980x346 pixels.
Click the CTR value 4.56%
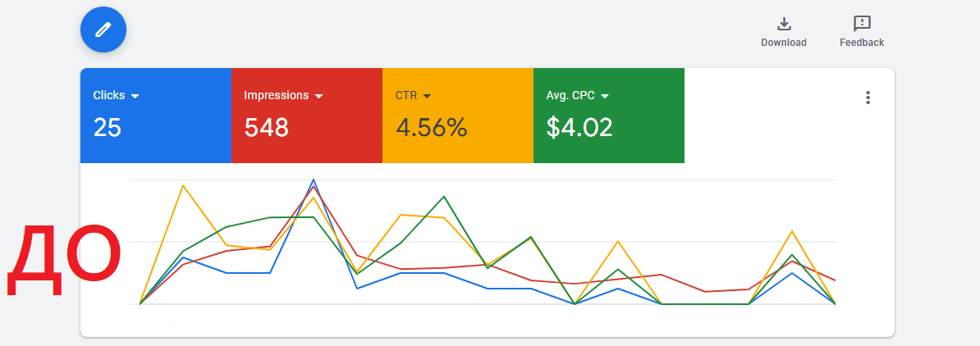(431, 127)
